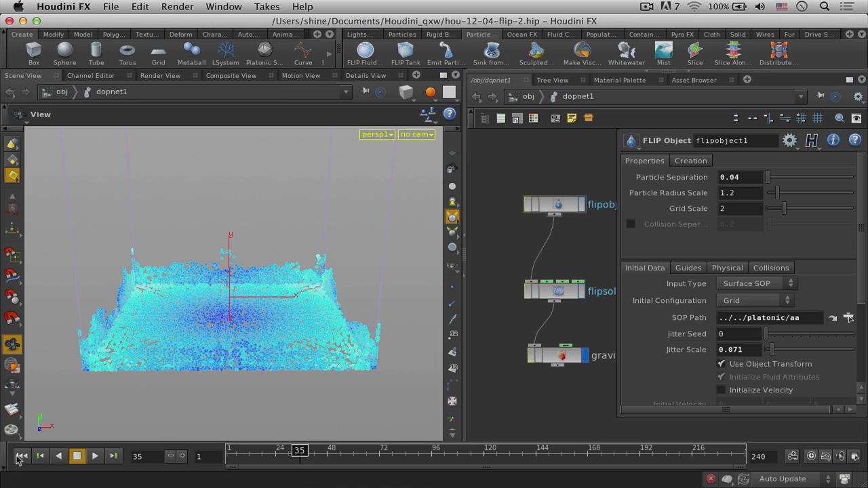Open the no cam camera menu

(x=416, y=134)
